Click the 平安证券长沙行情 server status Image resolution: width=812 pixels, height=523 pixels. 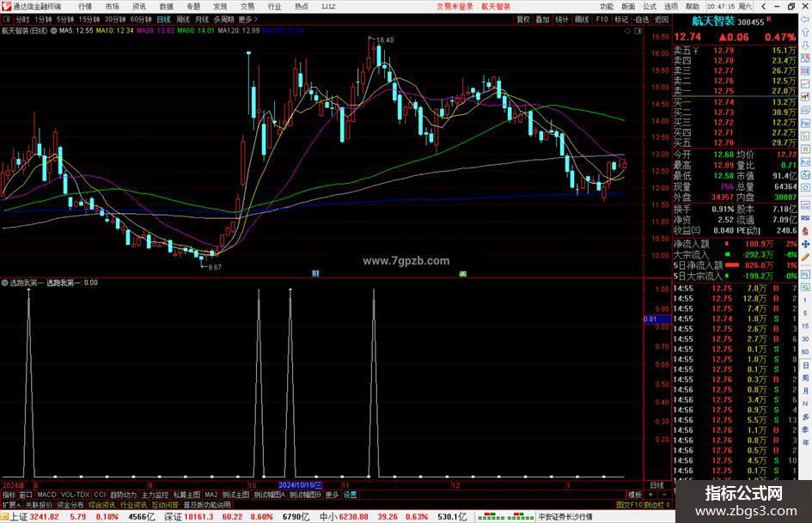pyautogui.click(x=565, y=517)
